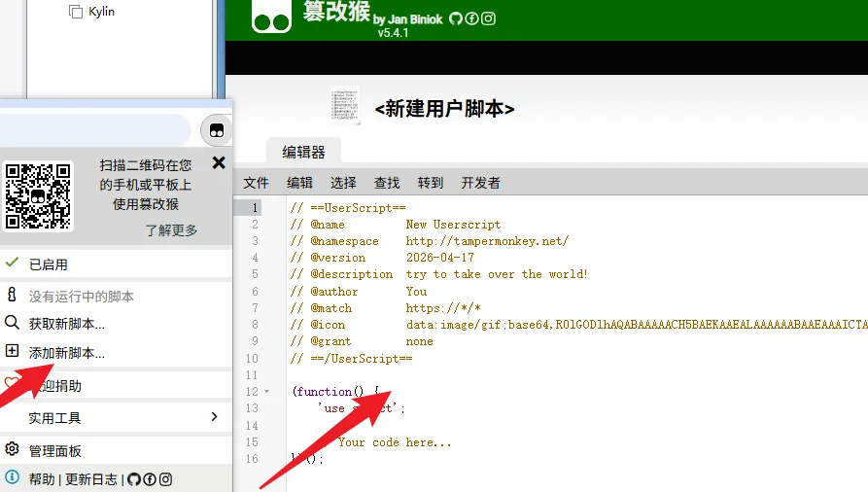Image resolution: width=868 pixels, height=492 pixels.
Task: Open 管理面板 dashboard entry
Action: pyautogui.click(x=54, y=450)
